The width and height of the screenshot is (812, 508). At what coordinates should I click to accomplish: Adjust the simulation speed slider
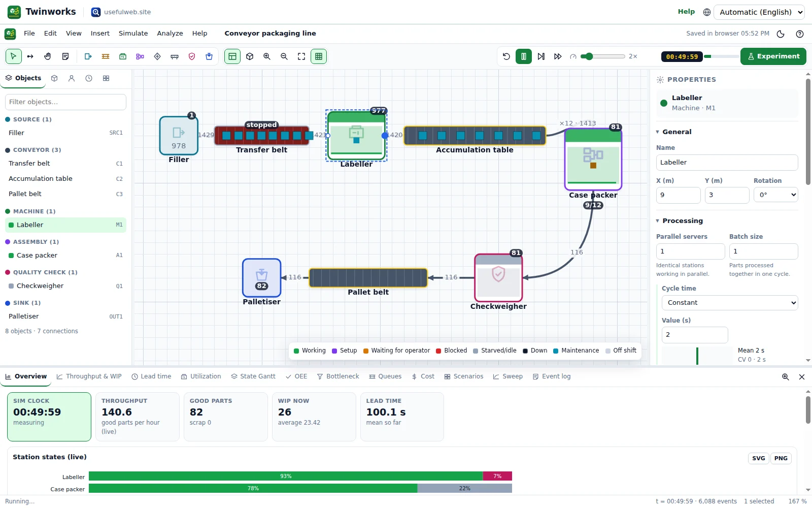pyautogui.click(x=603, y=56)
